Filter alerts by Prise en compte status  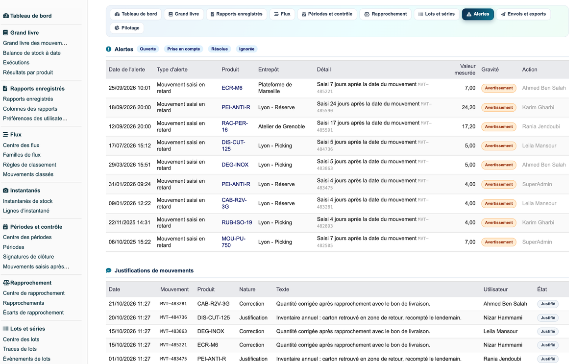coord(184,49)
